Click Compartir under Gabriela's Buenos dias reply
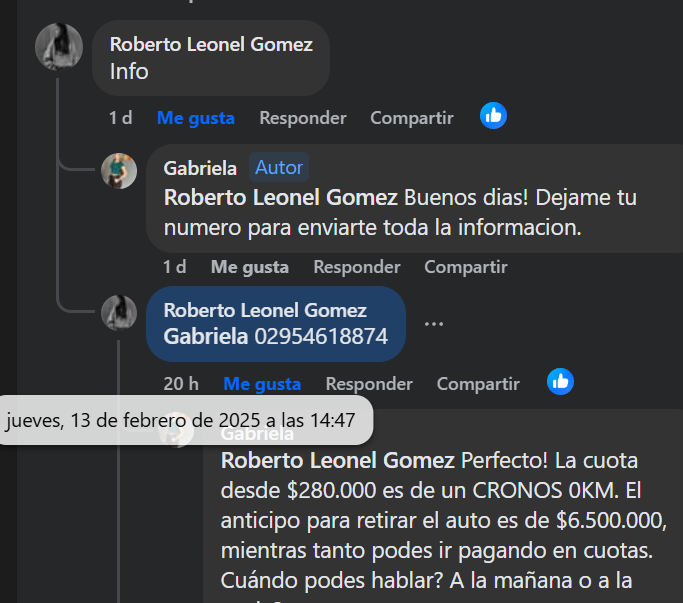The image size is (683, 603). pyautogui.click(x=465, y=267)
